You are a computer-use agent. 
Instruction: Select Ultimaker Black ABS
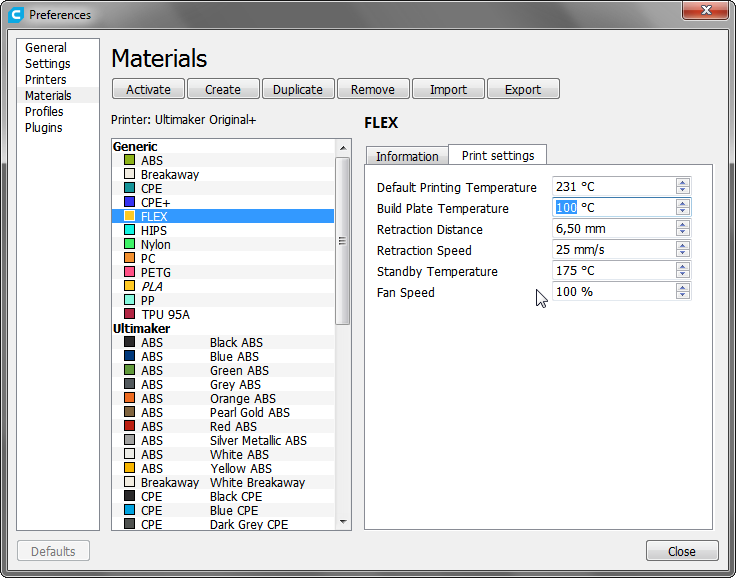[x=223, y=342]
